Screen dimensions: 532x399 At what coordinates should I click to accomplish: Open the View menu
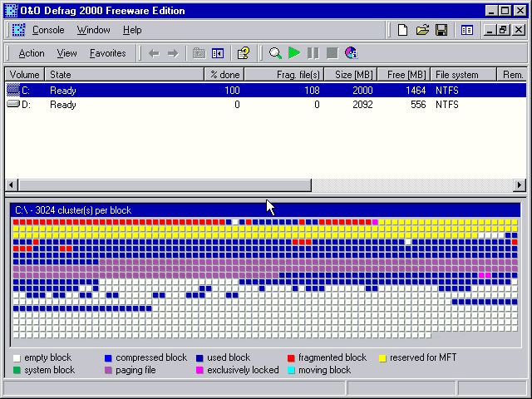66,53
